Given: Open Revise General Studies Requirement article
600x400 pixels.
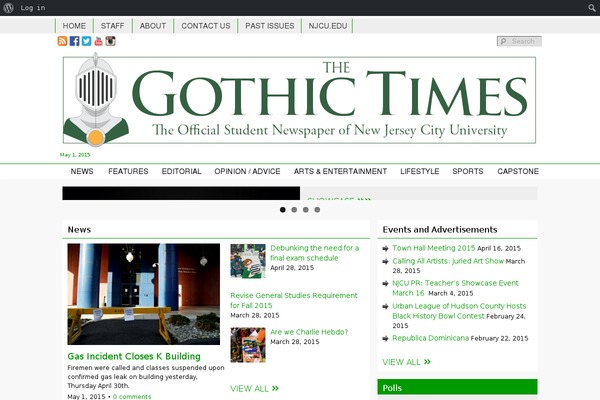Looking at the screenshot, I should 294,300.
